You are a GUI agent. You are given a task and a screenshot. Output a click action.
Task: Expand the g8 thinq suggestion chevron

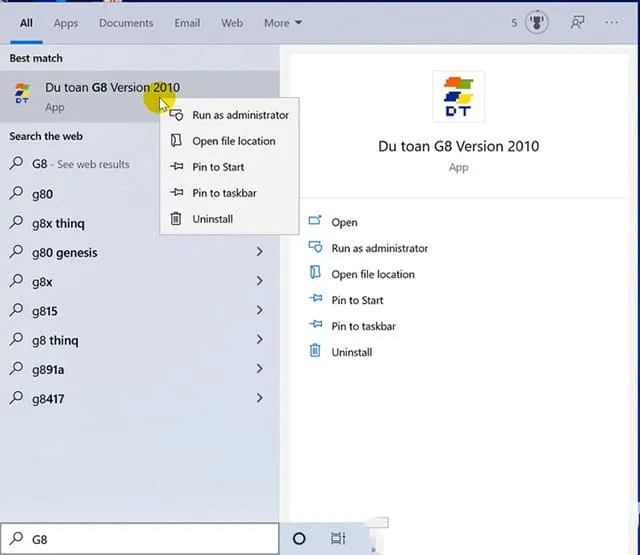click(260, 340)
